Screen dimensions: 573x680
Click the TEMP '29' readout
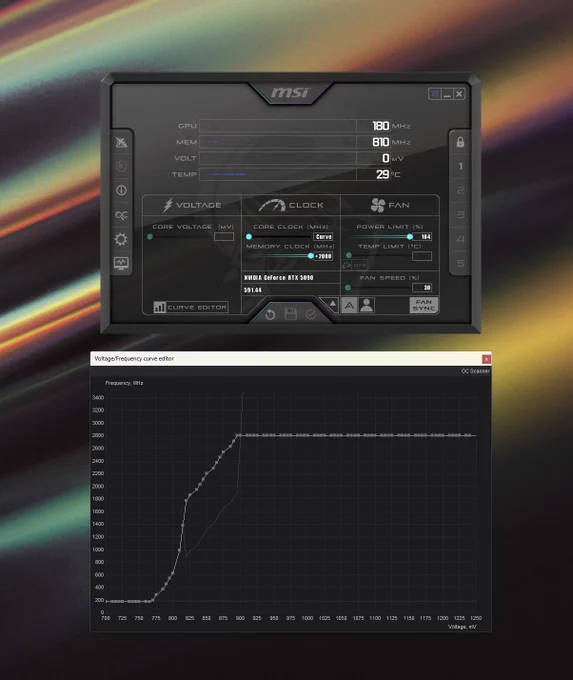coord(382,174)
